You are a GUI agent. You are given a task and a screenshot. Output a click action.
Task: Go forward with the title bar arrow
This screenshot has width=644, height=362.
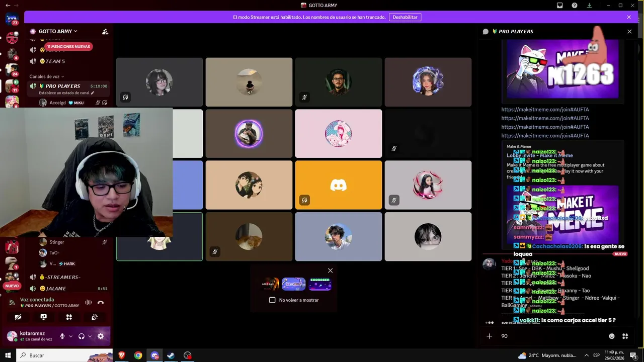click(17, 5)
